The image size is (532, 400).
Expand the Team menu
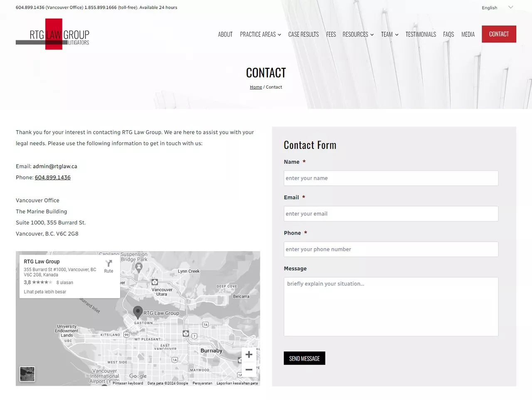pyautogui.click(x=389, y=35)
